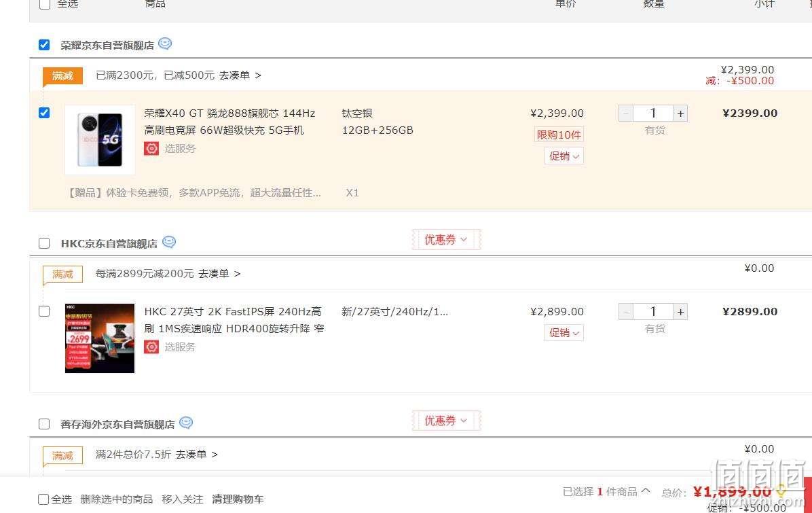
Task: Open 荣耀京东自营旗舰店 store name
Action: (x=107, y=46)
